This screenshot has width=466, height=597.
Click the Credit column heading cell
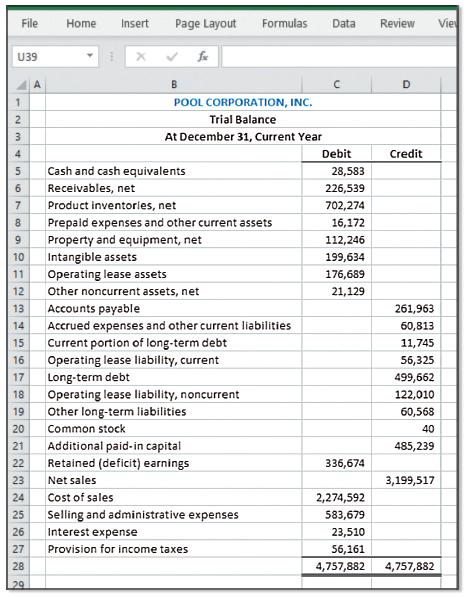click(406, 154)
